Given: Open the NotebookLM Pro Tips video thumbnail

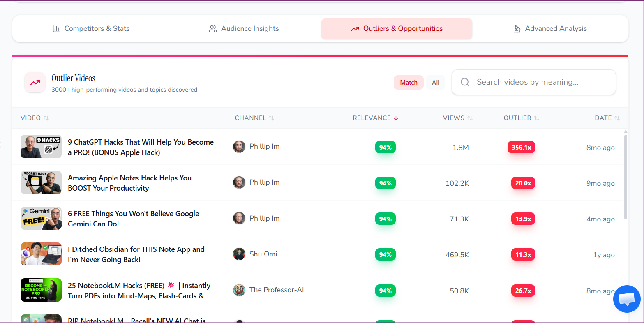Looking at the screenshot, I should pyautogui.click(x=41, y=290).
